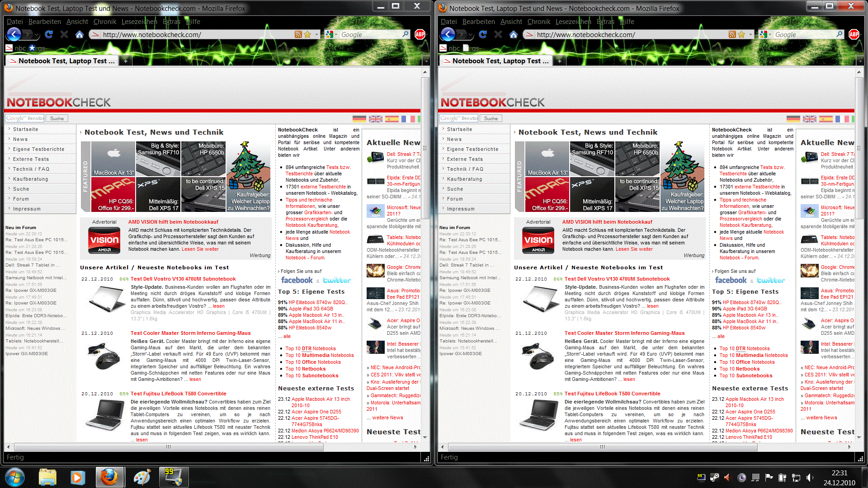Click the horizontal scrollbar of the left window
The width and height of the screenshot is (868, 488).
click(168, 447)
